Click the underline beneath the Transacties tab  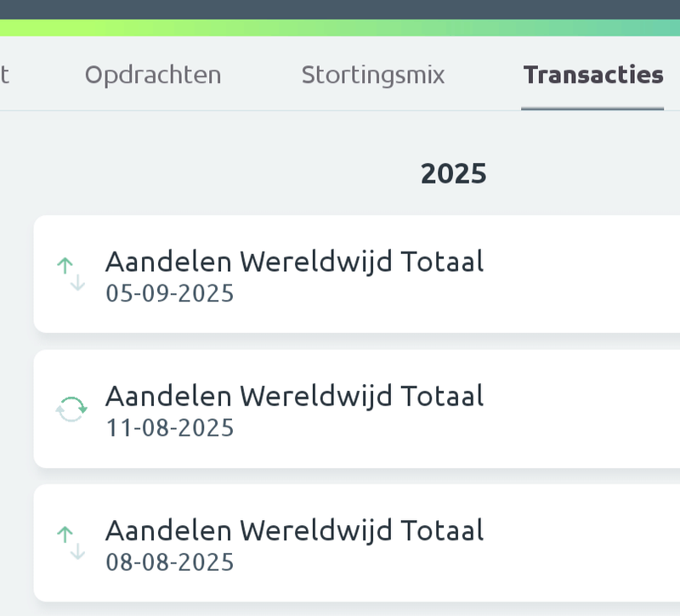pos(592,109)
